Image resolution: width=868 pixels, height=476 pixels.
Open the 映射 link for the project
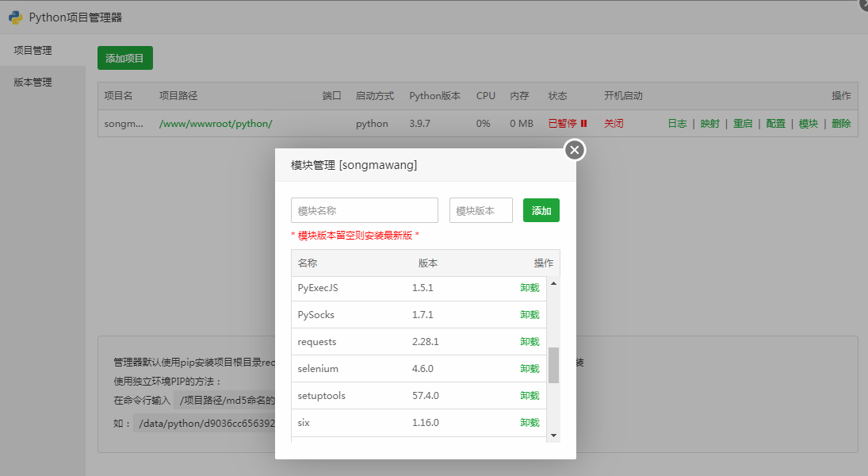point(709,124)
